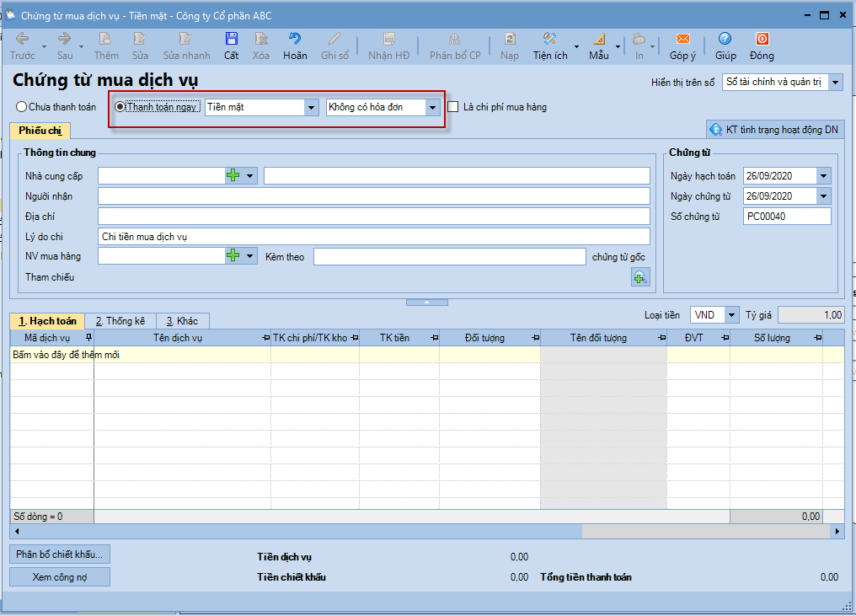The image size is (856, 616).
Task: Click the Xem công nợ button
Action: click(x=60, y=577)
